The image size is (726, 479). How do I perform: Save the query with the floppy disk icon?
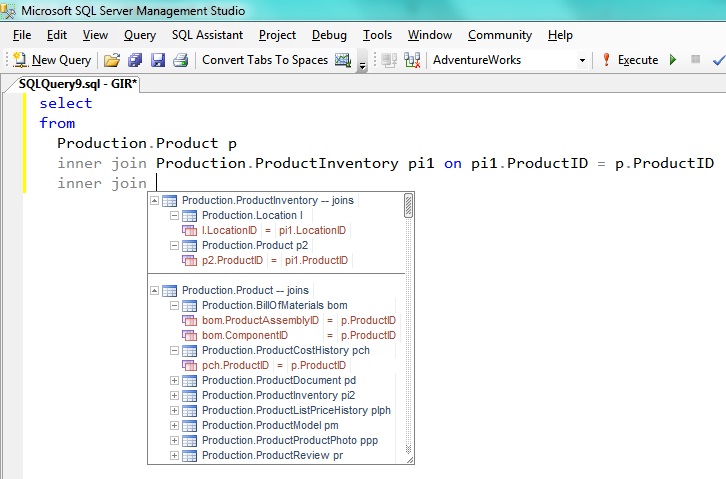coord(158,60)
